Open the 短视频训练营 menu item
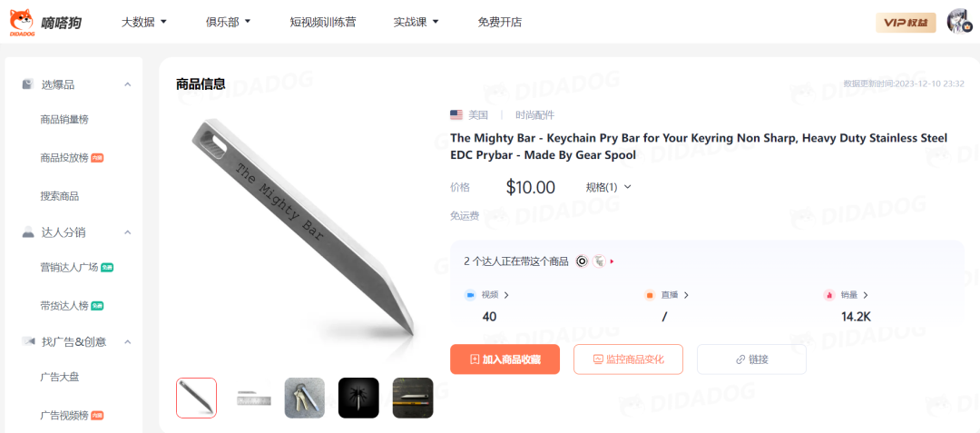The image size is (980, 433). pos(323,22)
